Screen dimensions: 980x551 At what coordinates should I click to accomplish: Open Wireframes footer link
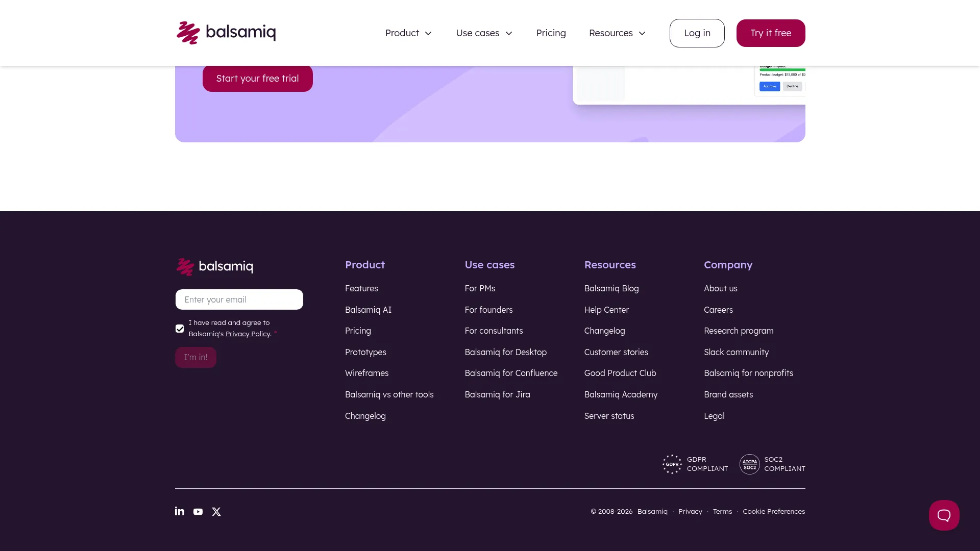366,373
